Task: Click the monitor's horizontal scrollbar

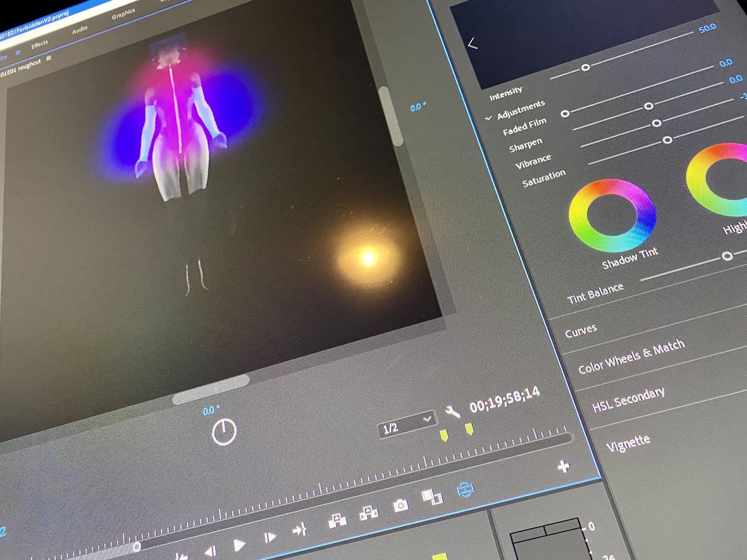Action: coord(211,390)
